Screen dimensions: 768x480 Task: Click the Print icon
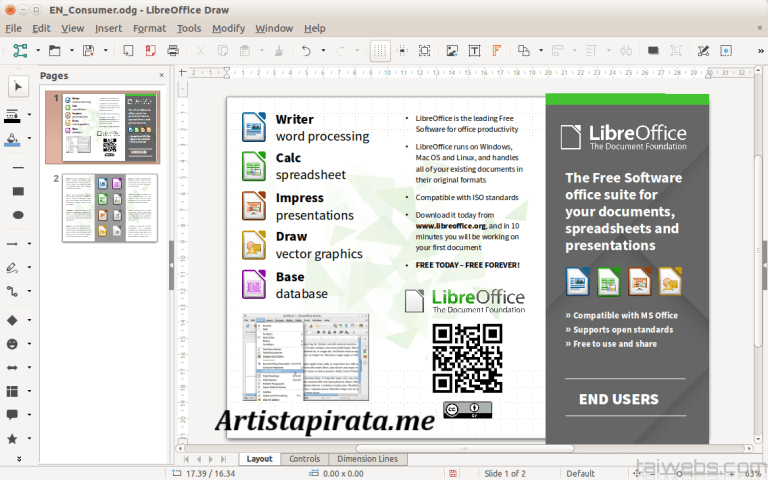click(x=173, y=50)
